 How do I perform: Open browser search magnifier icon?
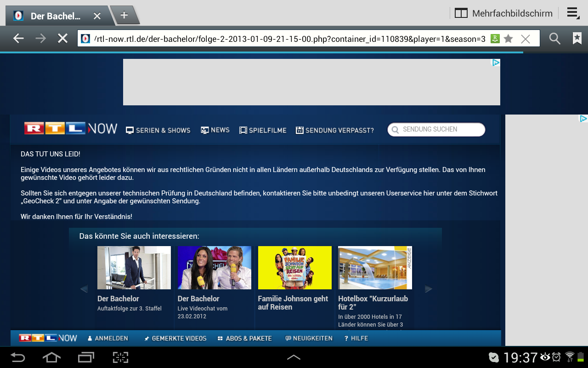[x=555, y=39]
